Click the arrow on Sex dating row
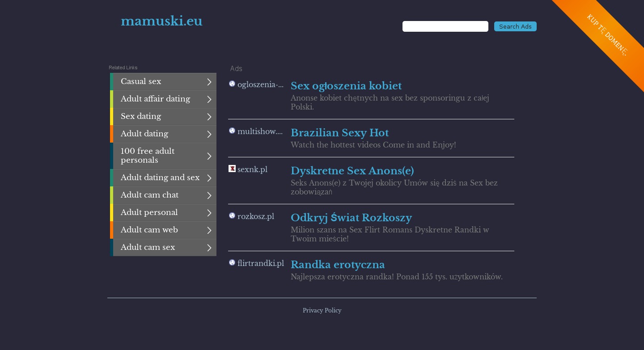Viewport: 644px width, 350px height. 209,117
